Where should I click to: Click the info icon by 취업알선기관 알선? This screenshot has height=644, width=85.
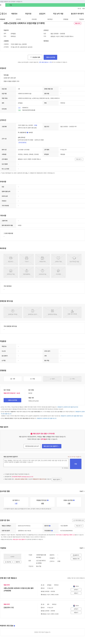[x=48, y=500]
